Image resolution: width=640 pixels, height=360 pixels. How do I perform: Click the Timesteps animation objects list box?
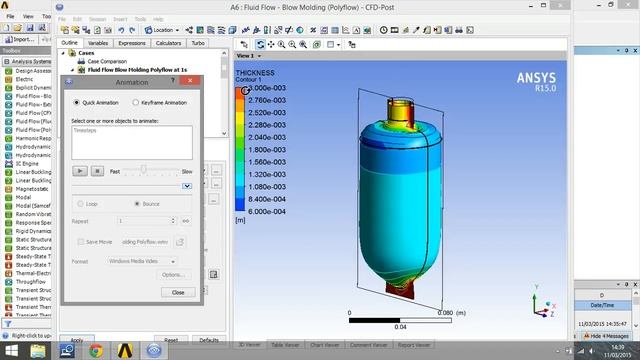tap(132, 142)
